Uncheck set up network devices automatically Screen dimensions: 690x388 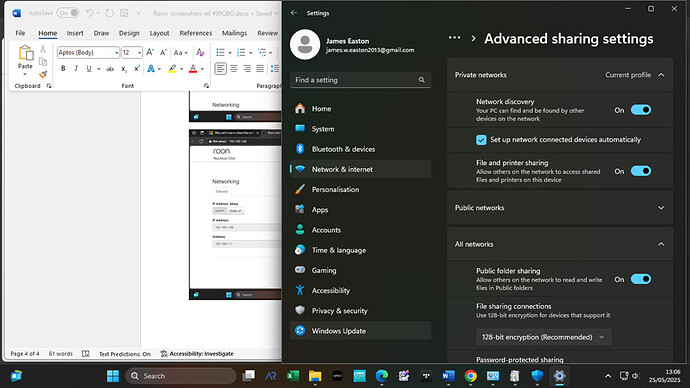481,140
